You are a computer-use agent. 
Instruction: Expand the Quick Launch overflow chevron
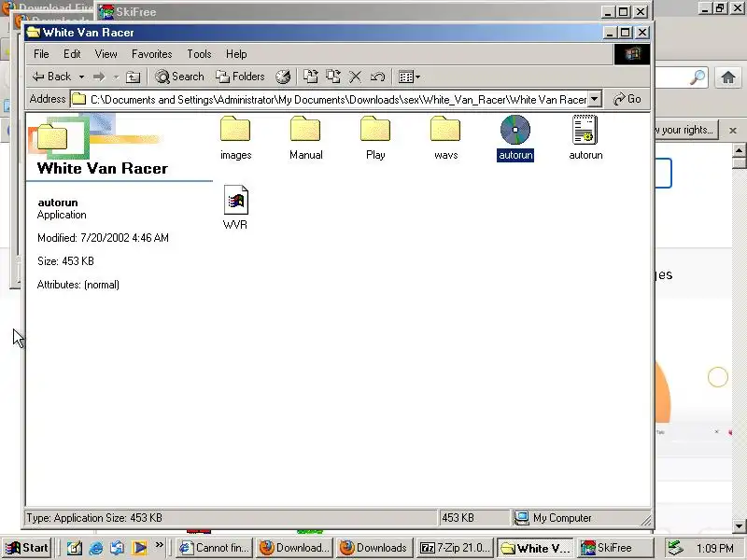159,545
